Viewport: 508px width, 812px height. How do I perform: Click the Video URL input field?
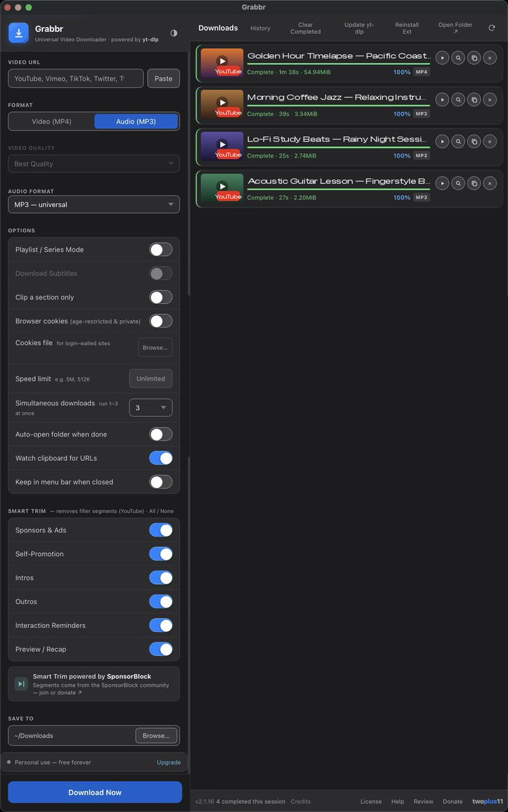point(76,78)
